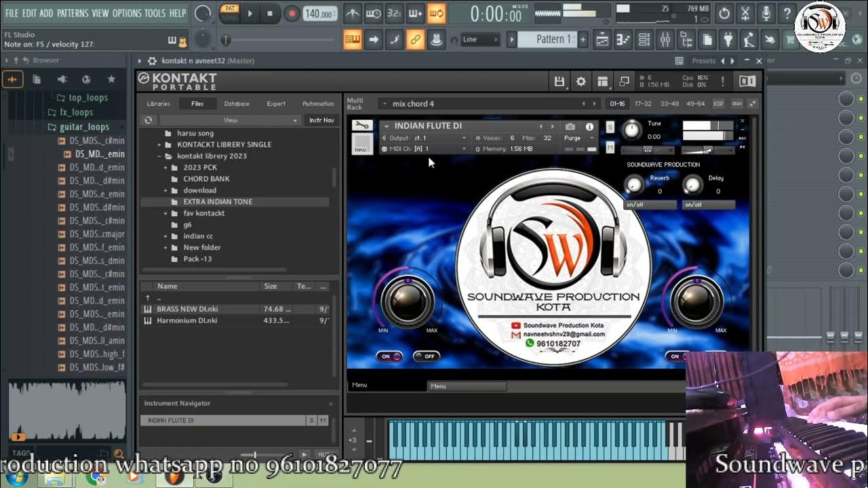Click the undo history icon in top toolbar
The height and width of the screenshot is (488, 868).
(724, 13)
